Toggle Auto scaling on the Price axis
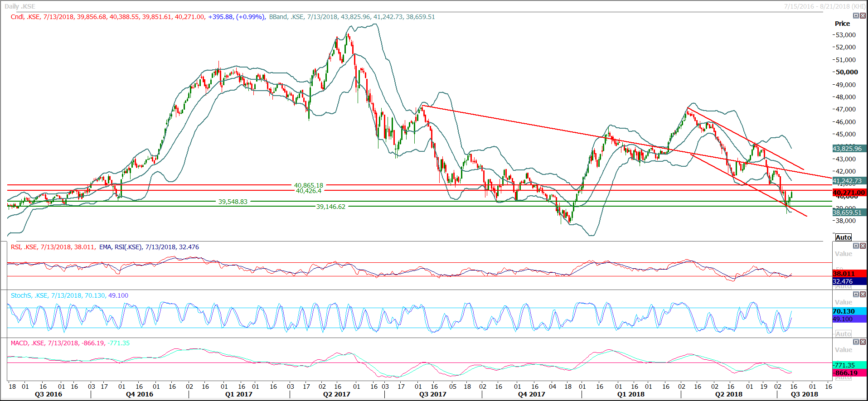The image size is (868, 401). pyautogui.click(x=843, y=237)
